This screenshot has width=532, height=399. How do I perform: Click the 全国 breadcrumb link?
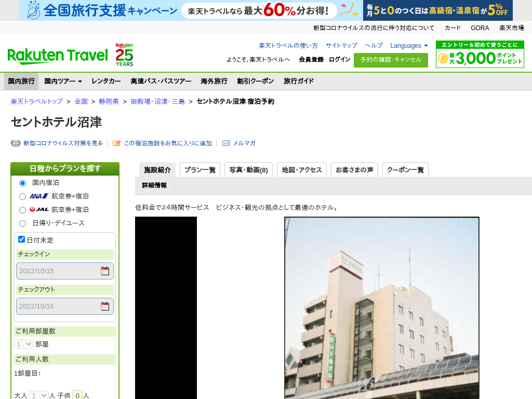pyautogui.click(x=81, y=101)
